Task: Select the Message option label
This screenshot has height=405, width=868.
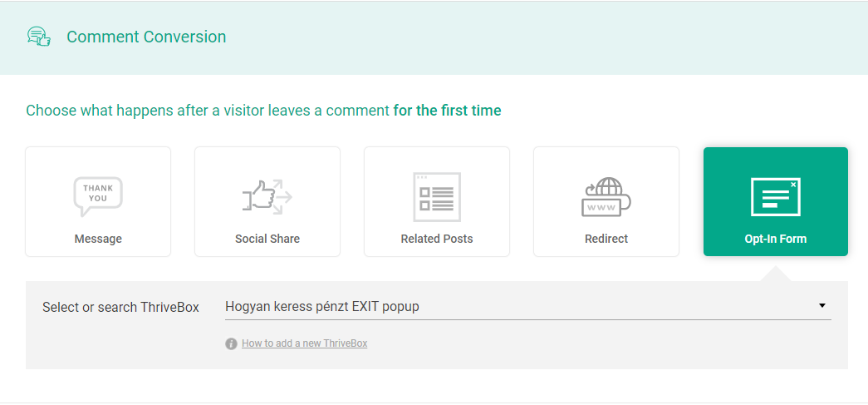Action: 98,239
